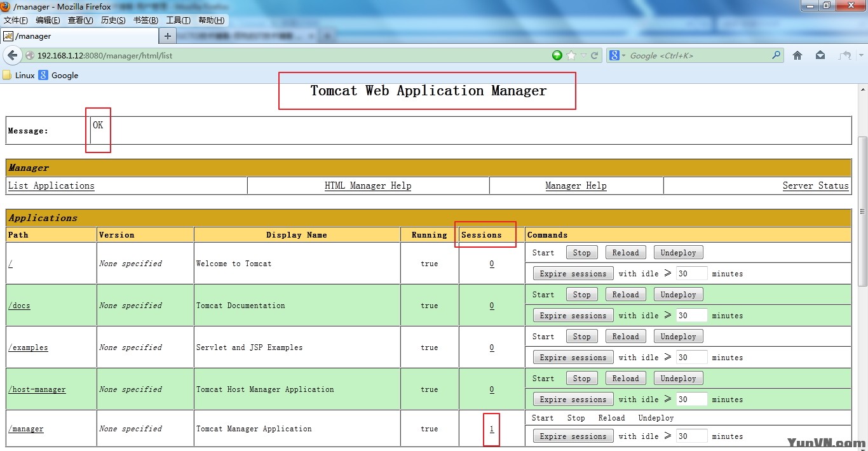
Task: Open new tab with plus button
Action: point(168,36)
